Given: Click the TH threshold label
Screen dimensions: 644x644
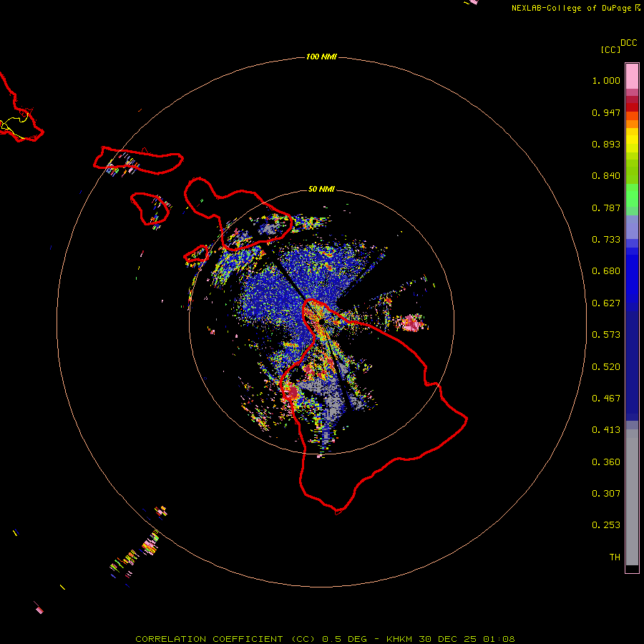Looking at the screenshot, I should click(x=615, y=557).
